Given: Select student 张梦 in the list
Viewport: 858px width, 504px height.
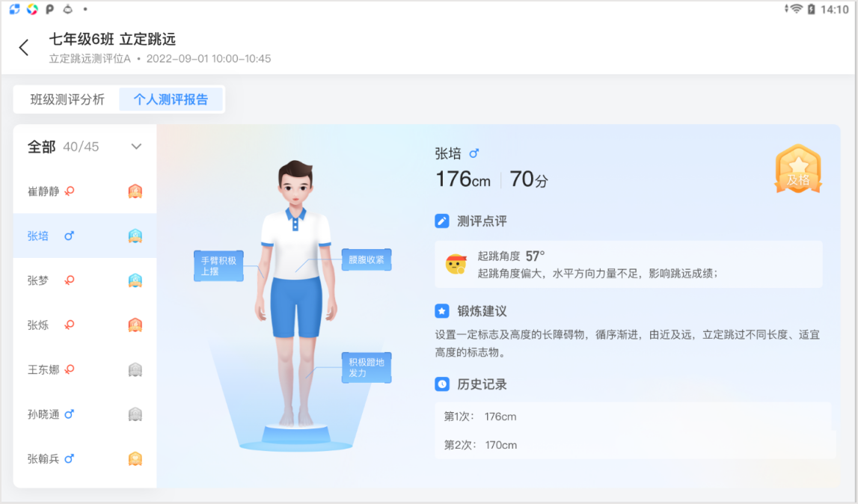Looking at the screenshot, I should (85, 280).
